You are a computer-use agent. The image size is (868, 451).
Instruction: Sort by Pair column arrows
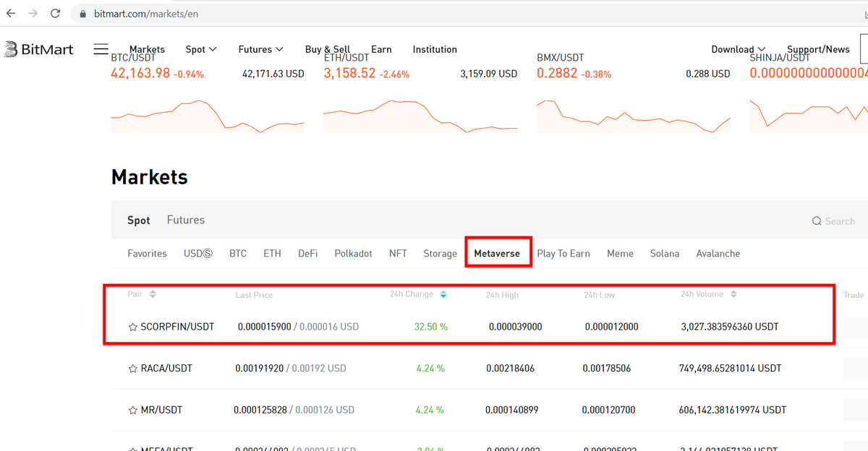tap(153, 294)
